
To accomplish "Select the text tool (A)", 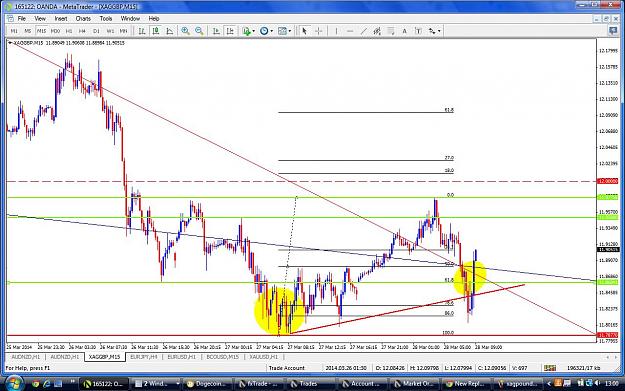I will [404, 31].
